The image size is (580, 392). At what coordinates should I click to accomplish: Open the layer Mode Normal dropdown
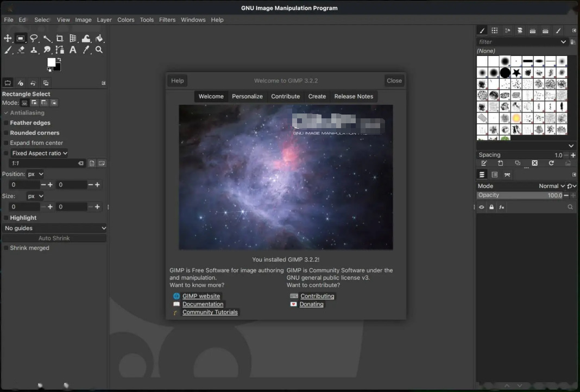[551, 186]
